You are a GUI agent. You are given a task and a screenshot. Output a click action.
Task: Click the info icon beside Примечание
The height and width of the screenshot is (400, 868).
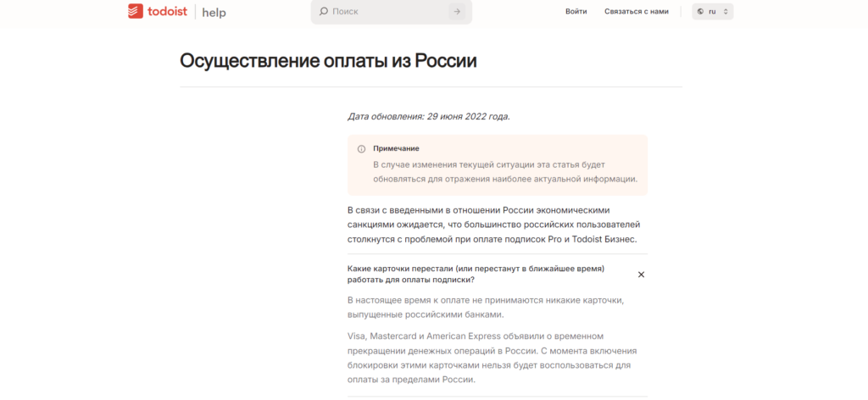pos(361,149)
